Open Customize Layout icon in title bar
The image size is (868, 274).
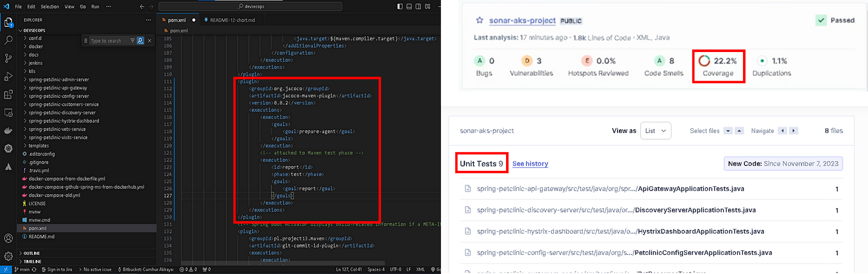tap(428, 7)
